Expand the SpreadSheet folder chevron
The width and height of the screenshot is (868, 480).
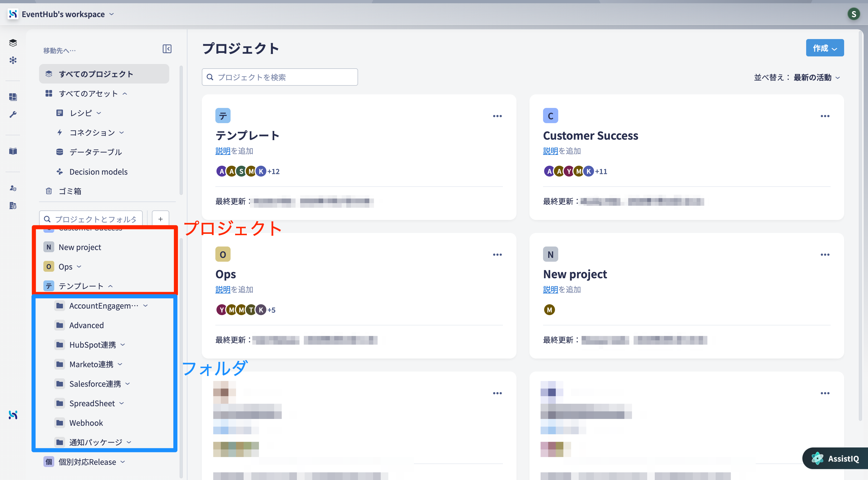click(122, 403)
